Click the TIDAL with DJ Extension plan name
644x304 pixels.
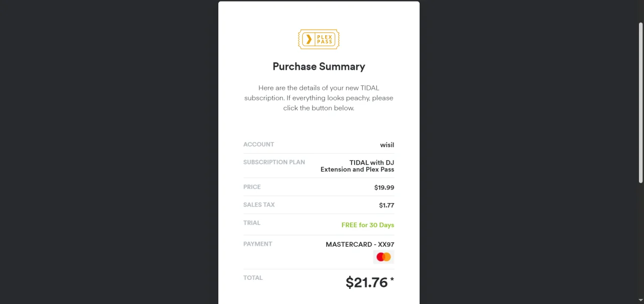[357, 166]
